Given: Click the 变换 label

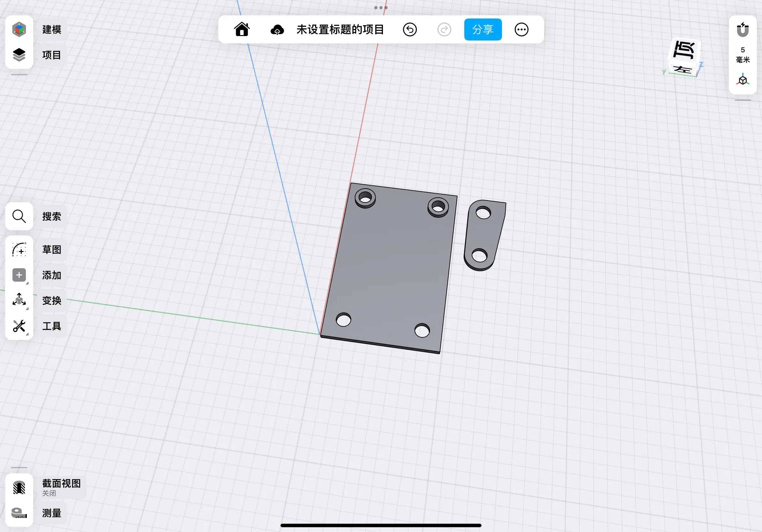Looking at the screenshot, I should pyautogui.click(x=52, y=300).
